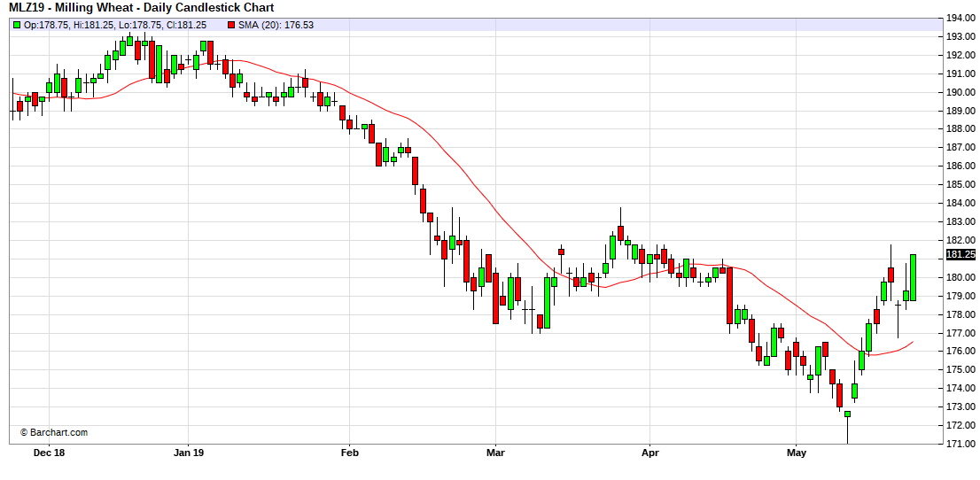Click the lowest May candle near 172.50

coord(847,414)
